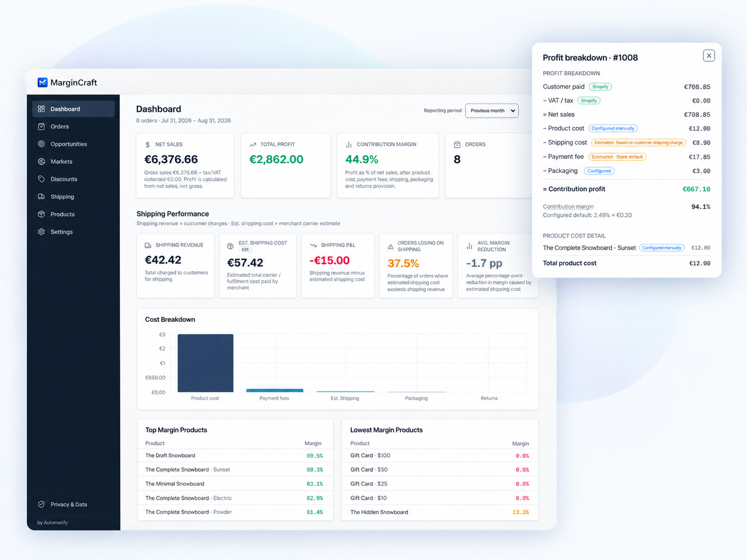Image resolution: width=747 pixels, height=560 pixels.
Task: Click 'The Draft Snowboard' product row
Action: click(x=235, y=456)
